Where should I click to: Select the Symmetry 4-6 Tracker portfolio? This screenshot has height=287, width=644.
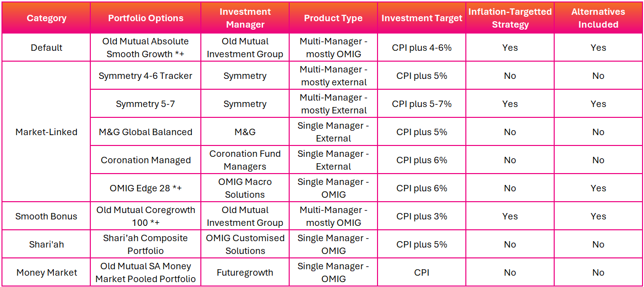(x=146, y=76)
